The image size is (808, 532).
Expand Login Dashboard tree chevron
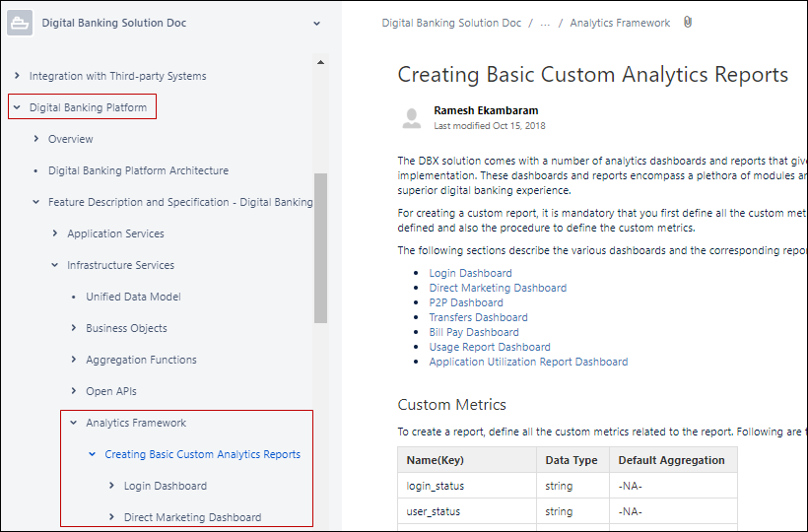(x=111, y=485)
